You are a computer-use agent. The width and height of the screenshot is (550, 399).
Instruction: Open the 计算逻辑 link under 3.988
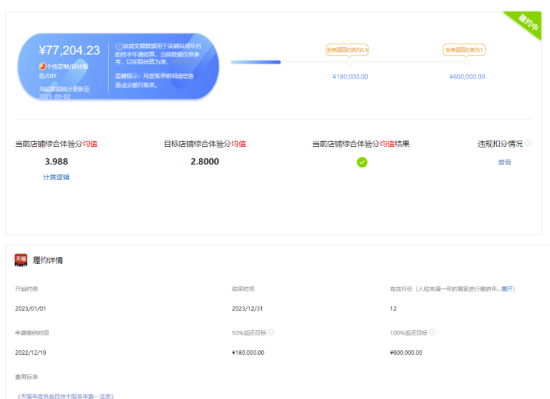[x=56, y=177]
